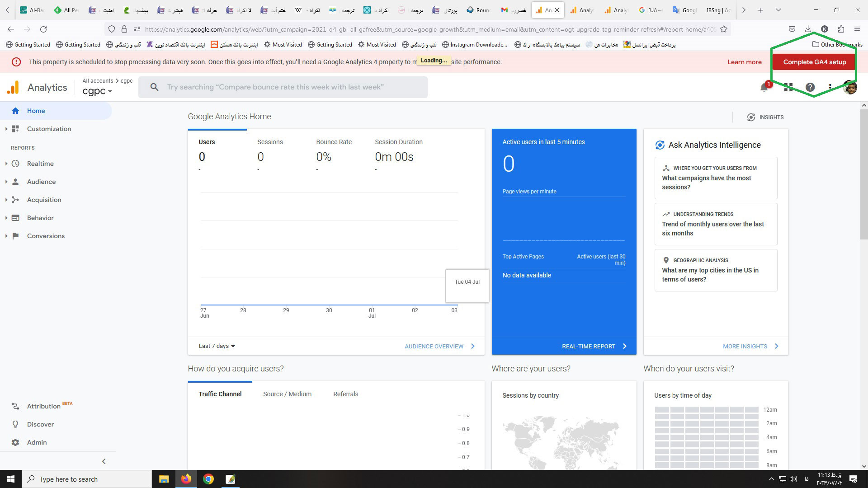Open the cgpc account selector dropdown
Image resolution: width=868 pixels, height=488 pixels.
[x=97, y=91]
